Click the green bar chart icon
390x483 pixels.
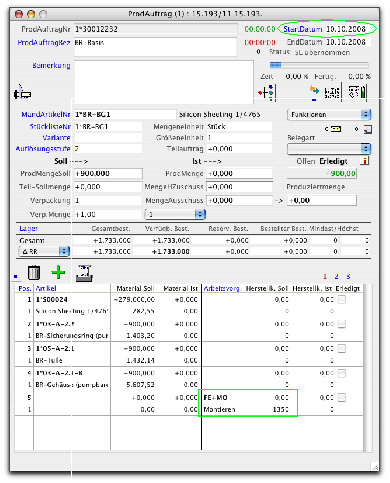357,92
